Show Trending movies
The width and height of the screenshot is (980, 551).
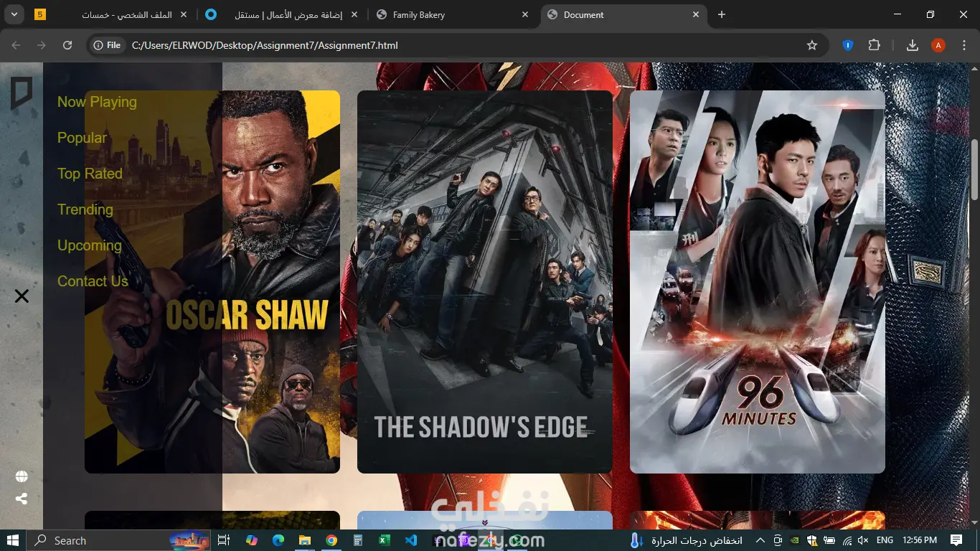click(x=85, y=209)
